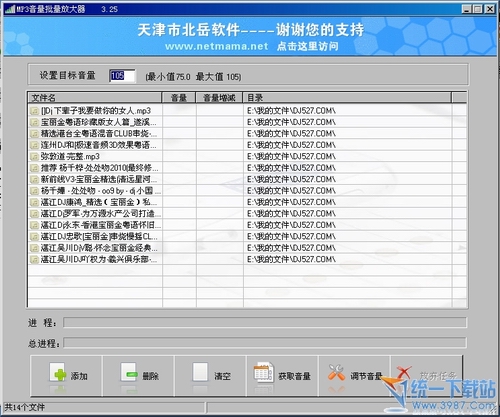Close the MP3 volume amplifier window
Viewport: 500px width, 417px height.
(x=490, y=9)
